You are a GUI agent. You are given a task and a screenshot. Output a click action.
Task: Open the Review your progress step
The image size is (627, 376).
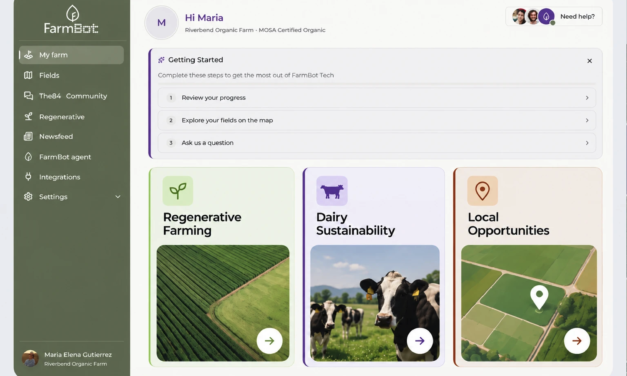pos(377,98)
